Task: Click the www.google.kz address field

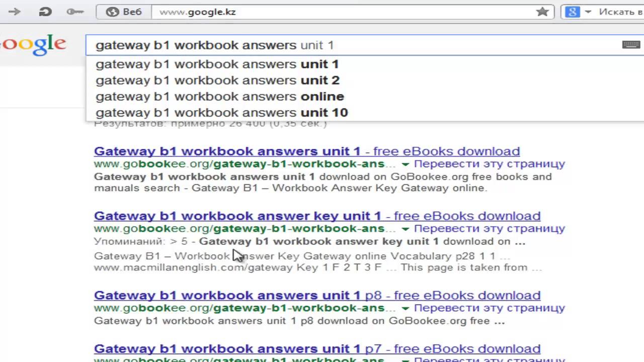Action: (x=353, y=12)
